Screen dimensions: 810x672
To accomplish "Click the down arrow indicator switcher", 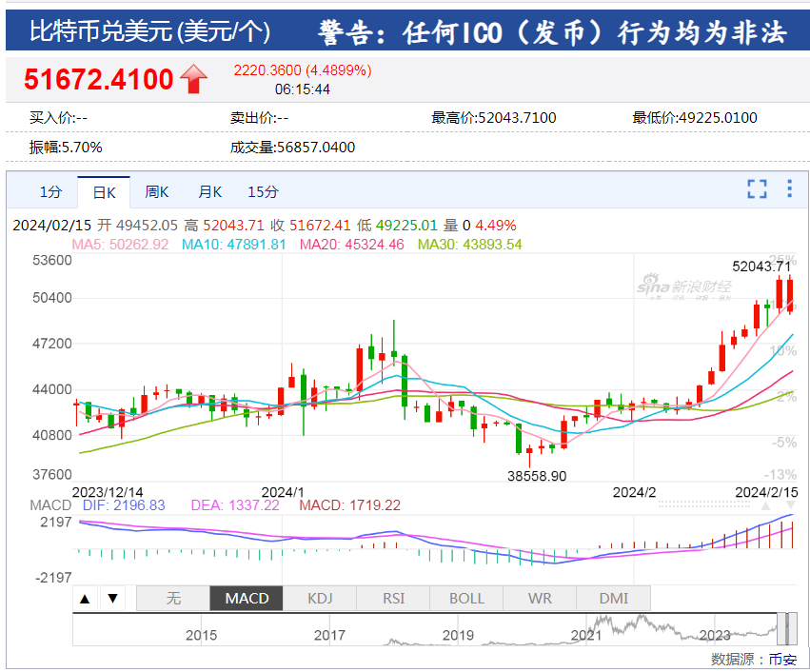I will (x=112, y=598).
